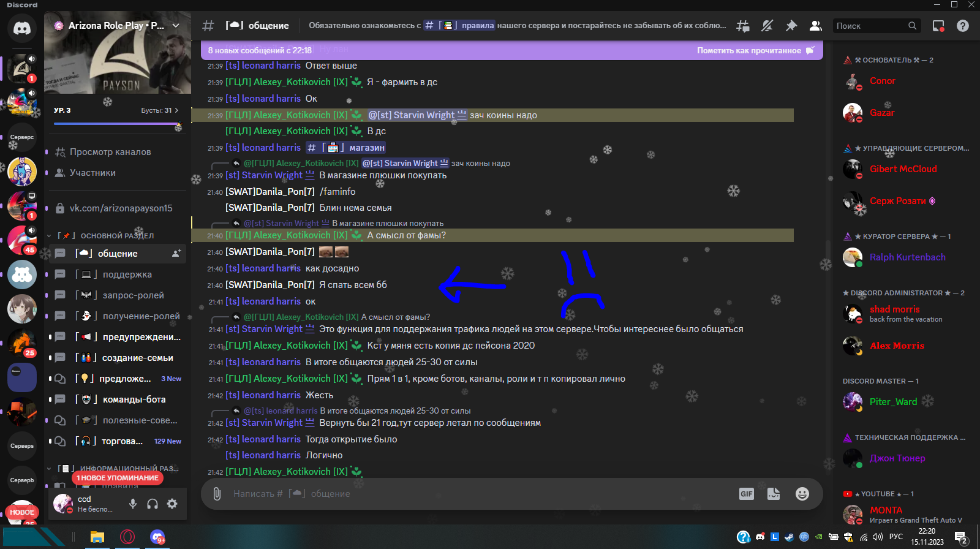The height and width of the screenshot is (549, 980).
Task: Select the предупреждения channel
Action: pos(116,337)
